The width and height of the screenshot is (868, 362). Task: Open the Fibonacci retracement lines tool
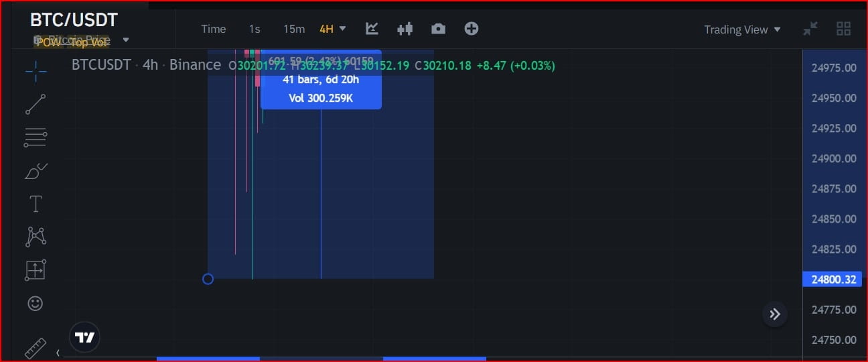click(35, 137)
